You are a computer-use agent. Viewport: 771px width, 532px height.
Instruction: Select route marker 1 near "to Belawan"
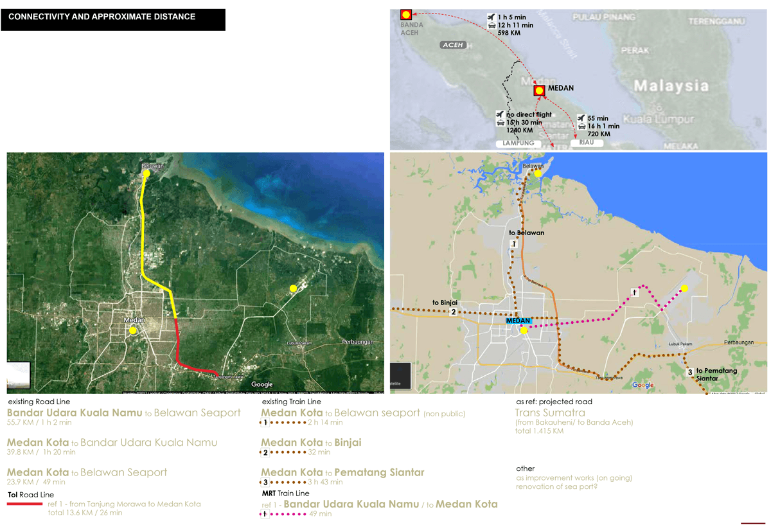pos(513,244)
